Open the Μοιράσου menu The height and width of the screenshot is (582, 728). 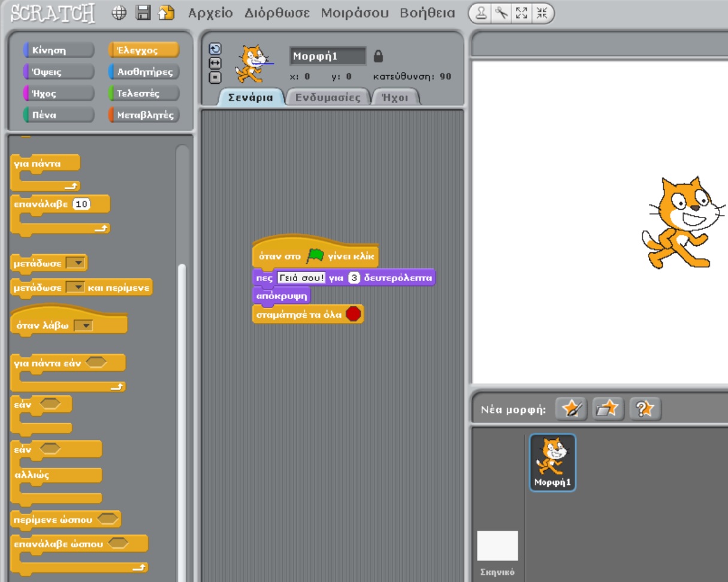click(x=355, y=13)
